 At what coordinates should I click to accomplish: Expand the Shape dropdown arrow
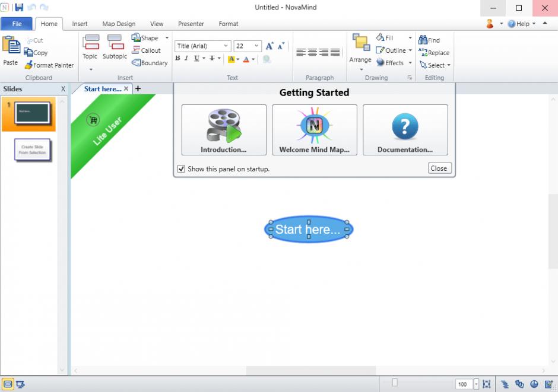click(167, 38)
